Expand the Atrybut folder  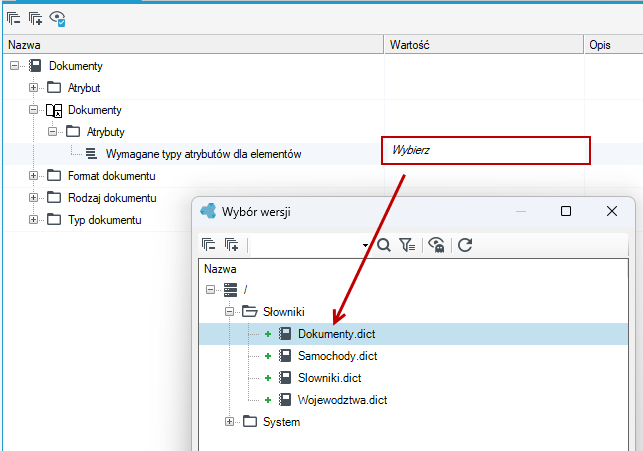click(x=33, y=88)
